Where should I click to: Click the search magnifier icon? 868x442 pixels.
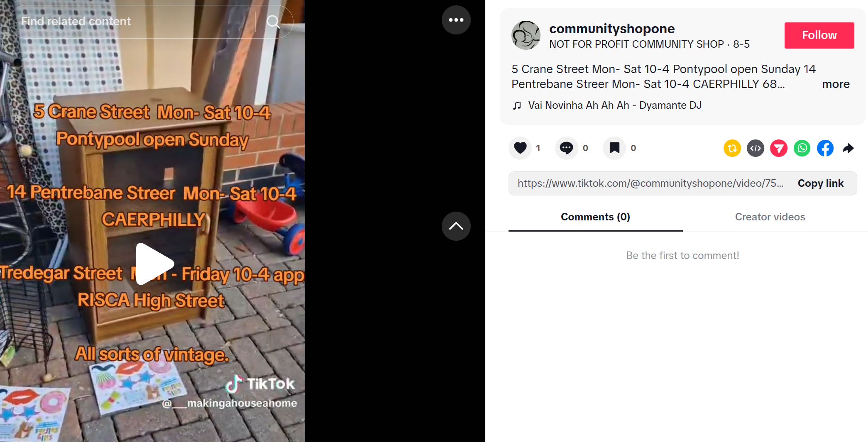point(273,22)
